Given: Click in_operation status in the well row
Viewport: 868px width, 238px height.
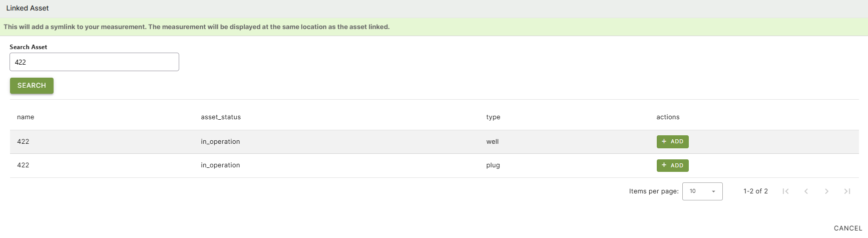Looking at the screenshot, I should (220, 142).
